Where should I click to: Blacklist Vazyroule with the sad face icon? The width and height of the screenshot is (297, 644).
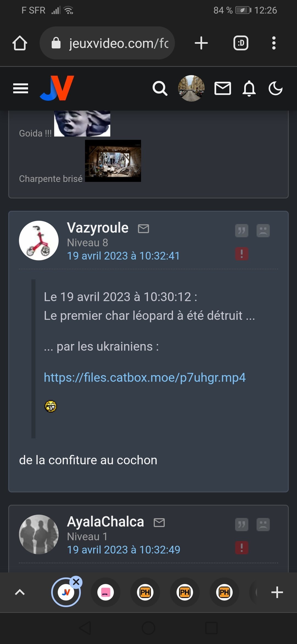pyautogui.click(x=263, y=230)
